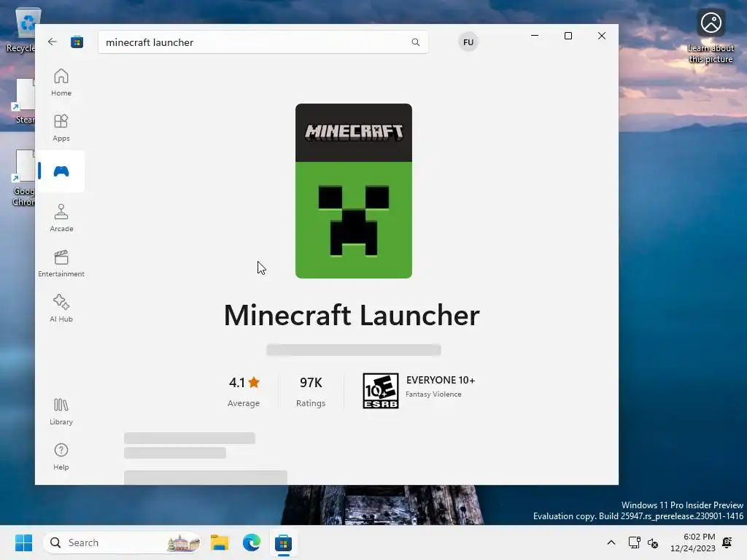Select the Recycle Bin desktop icon
The image size is (747, 560).
pyautogui.click(x=20, y=30)
